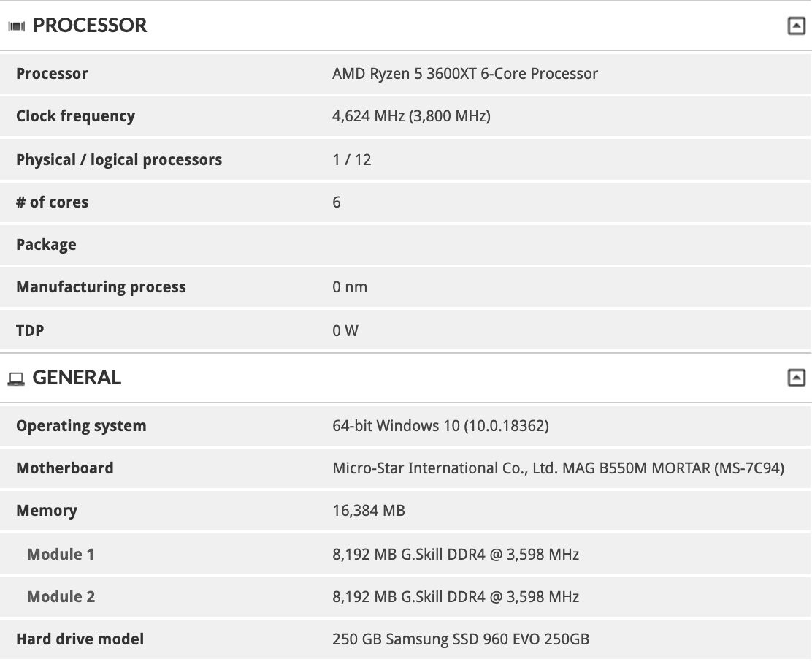Click the empty Package row

406,245
